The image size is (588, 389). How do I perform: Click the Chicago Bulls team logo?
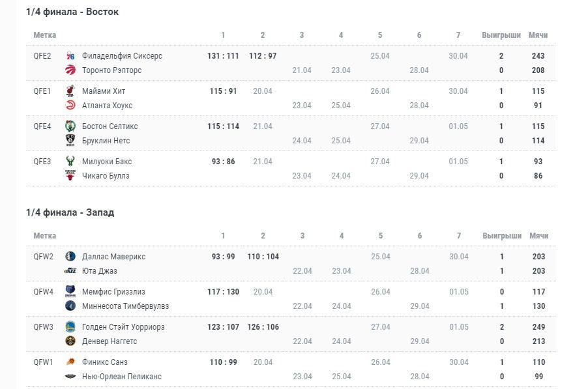pos(70,176)
